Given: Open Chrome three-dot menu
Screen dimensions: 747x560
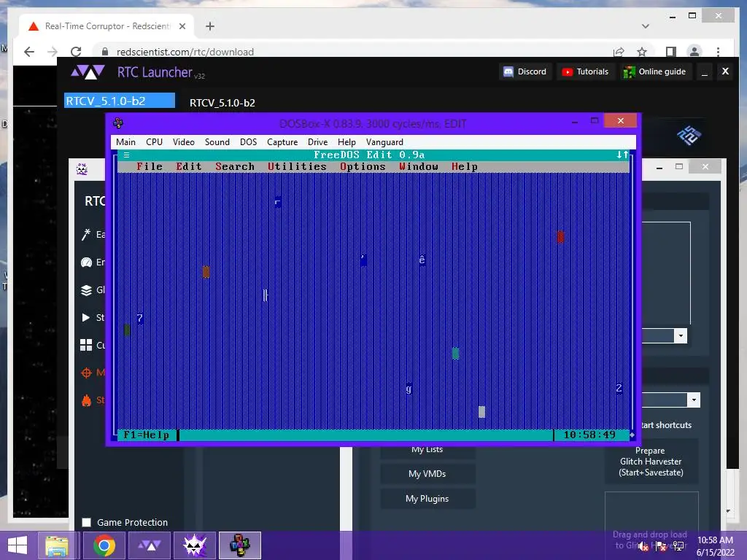Looking at the screenshot, I should [718, 52].
